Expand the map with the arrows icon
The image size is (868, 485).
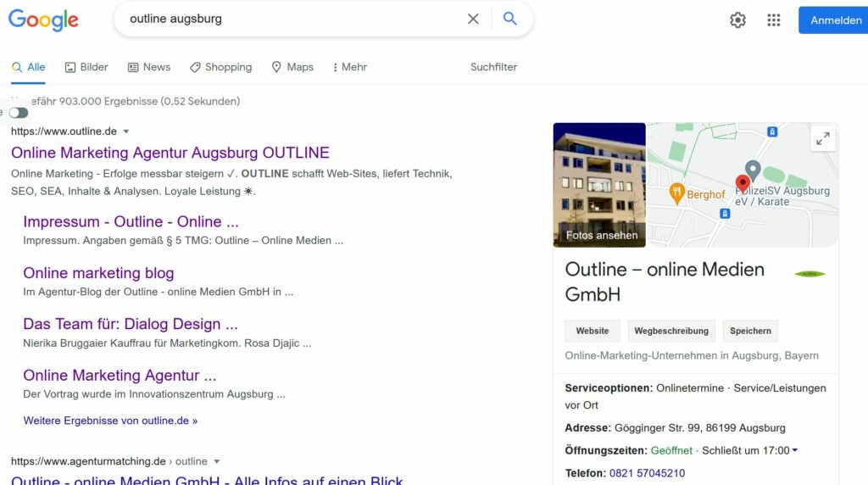822,138
